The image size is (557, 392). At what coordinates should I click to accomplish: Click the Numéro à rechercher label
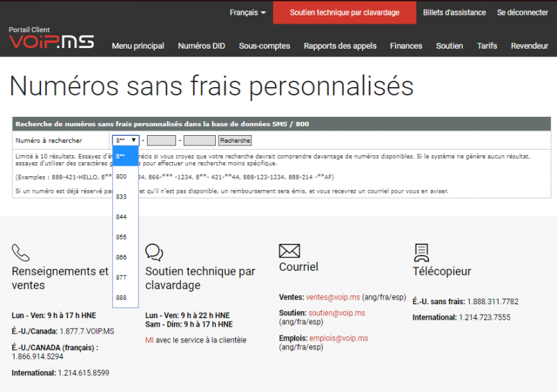coord(49,141)
